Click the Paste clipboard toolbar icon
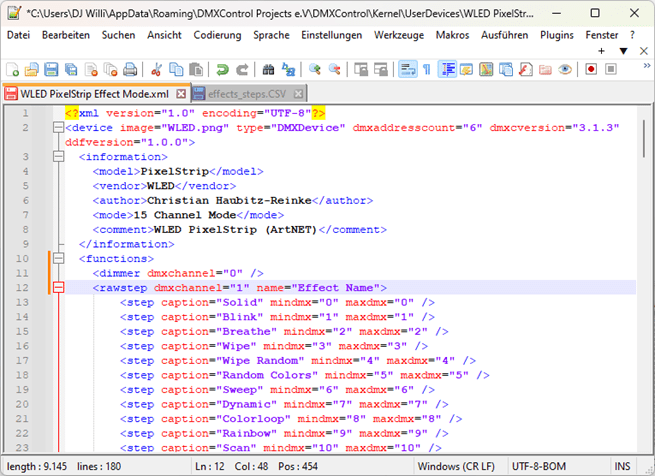Image resolution: width=655 pixels, height=476 pixels. [x=195, y=69]
